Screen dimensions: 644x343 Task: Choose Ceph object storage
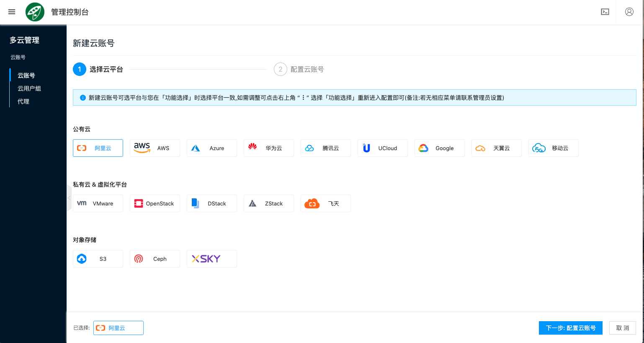click(155, 259)
